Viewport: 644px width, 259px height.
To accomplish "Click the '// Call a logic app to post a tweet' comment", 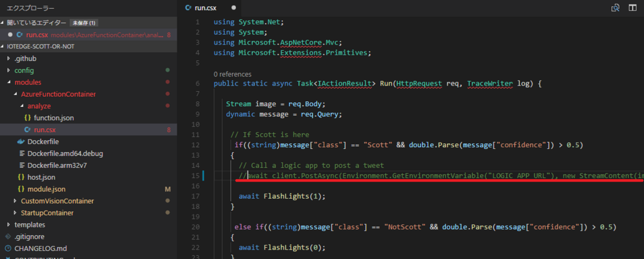I will 311,165.
